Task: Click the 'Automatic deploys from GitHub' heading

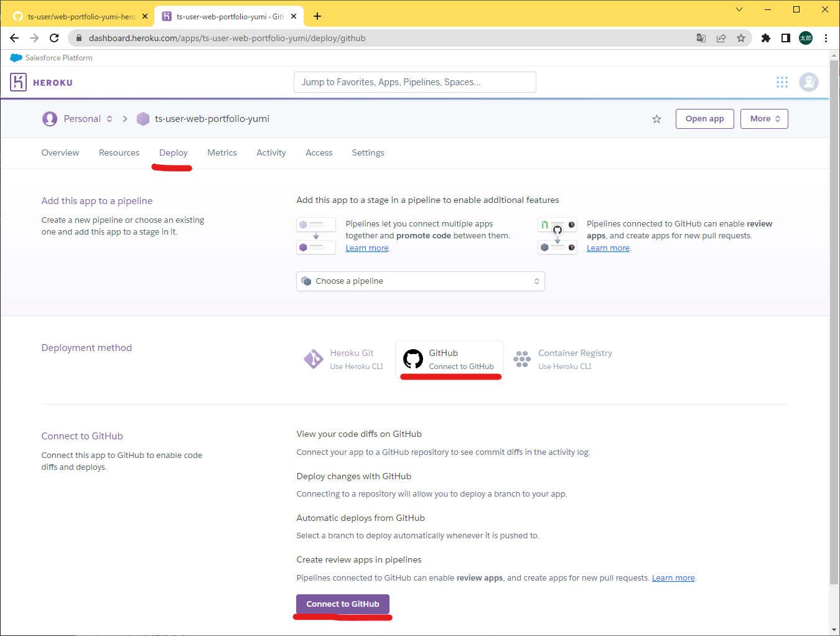Action: (361, 518)
